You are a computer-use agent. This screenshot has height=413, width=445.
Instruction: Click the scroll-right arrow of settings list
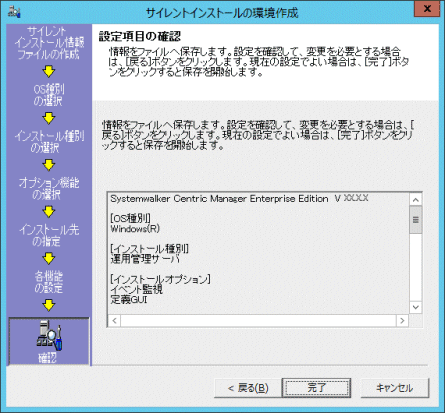click(402, 321)
